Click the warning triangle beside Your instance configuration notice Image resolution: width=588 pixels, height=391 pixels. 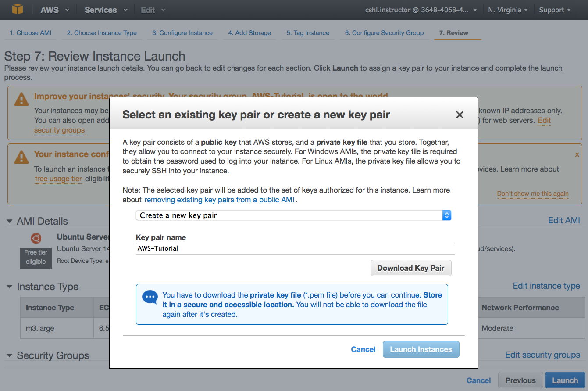click(21, 156)
